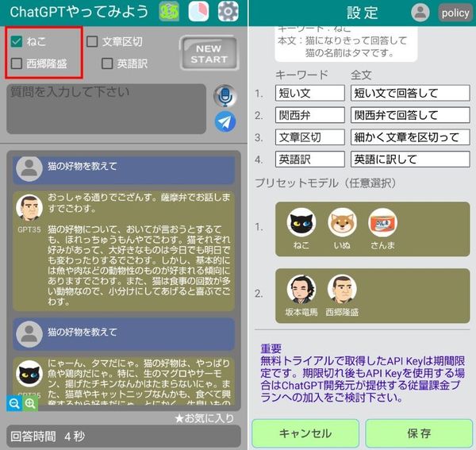Click the キャンセル button

click(305, 433)
